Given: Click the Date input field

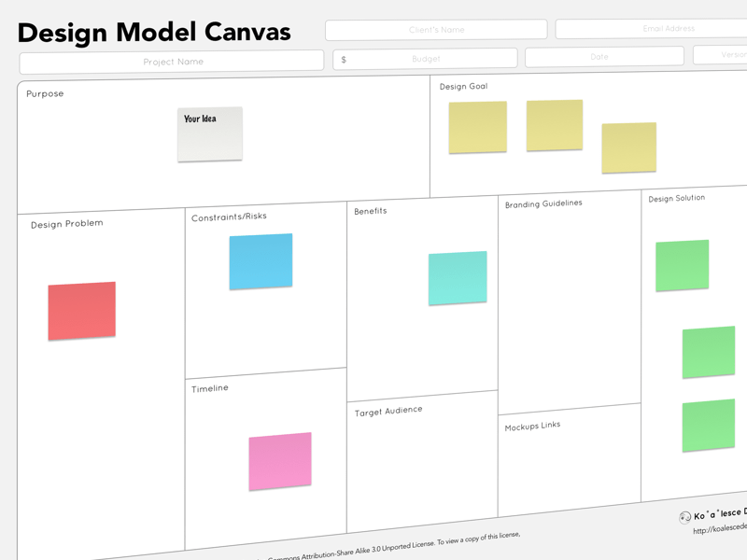Looking at the screenshot, I should tap(604, 57).
